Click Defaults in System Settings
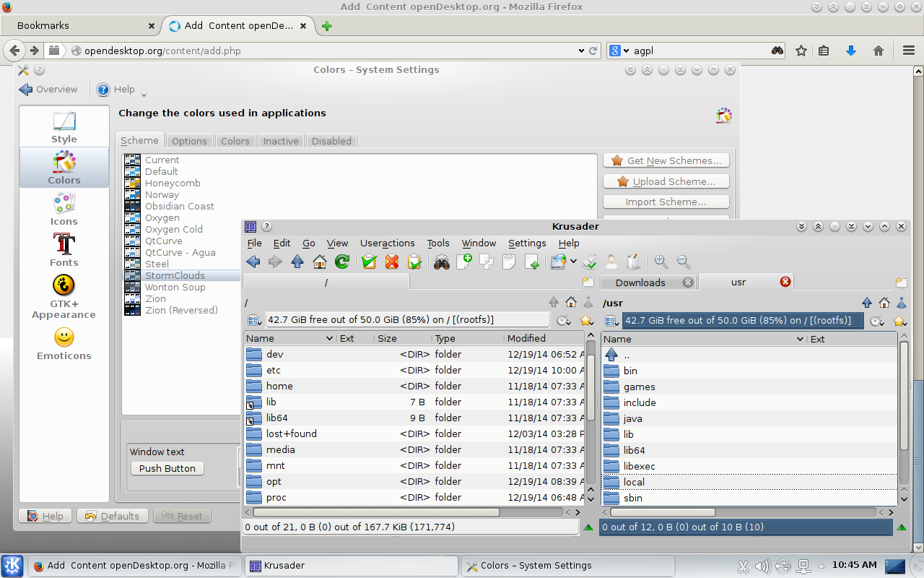 [113, 516]
